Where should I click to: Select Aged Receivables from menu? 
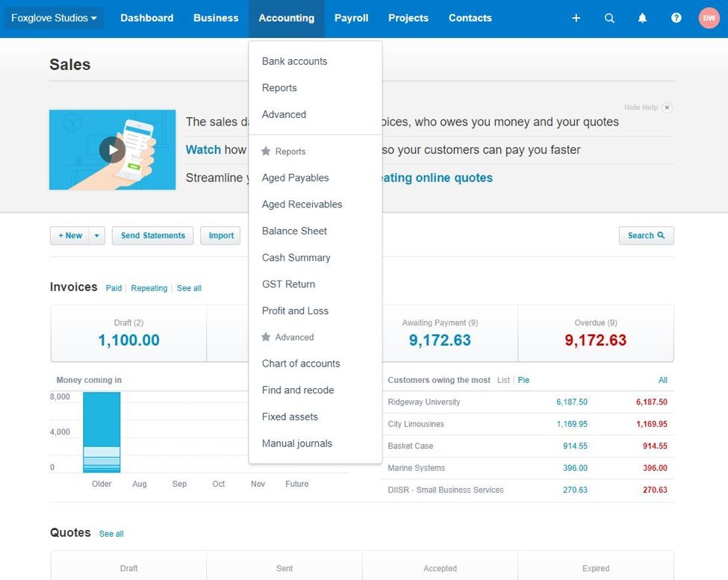pyautogui.click(x=302, y=205)
